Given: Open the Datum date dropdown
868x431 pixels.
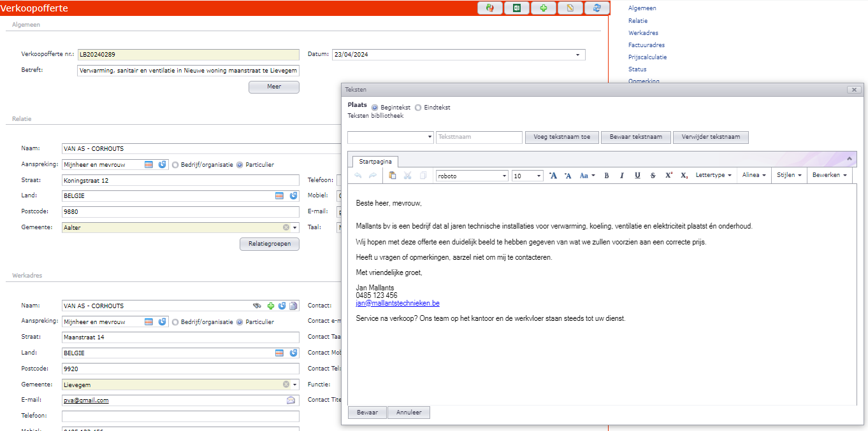Looking at the screenshot, I should (577, 55).
